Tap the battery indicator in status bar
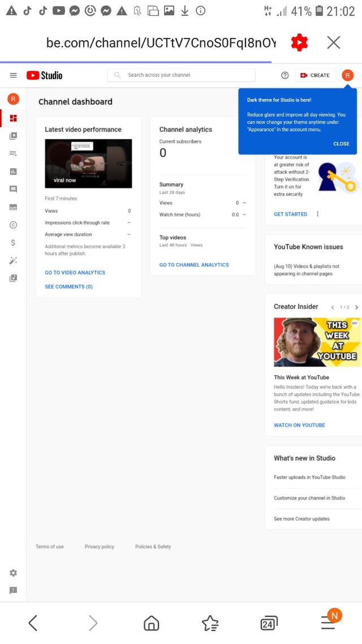The height and width of the screenshot is (644, 362). [319, 11]
